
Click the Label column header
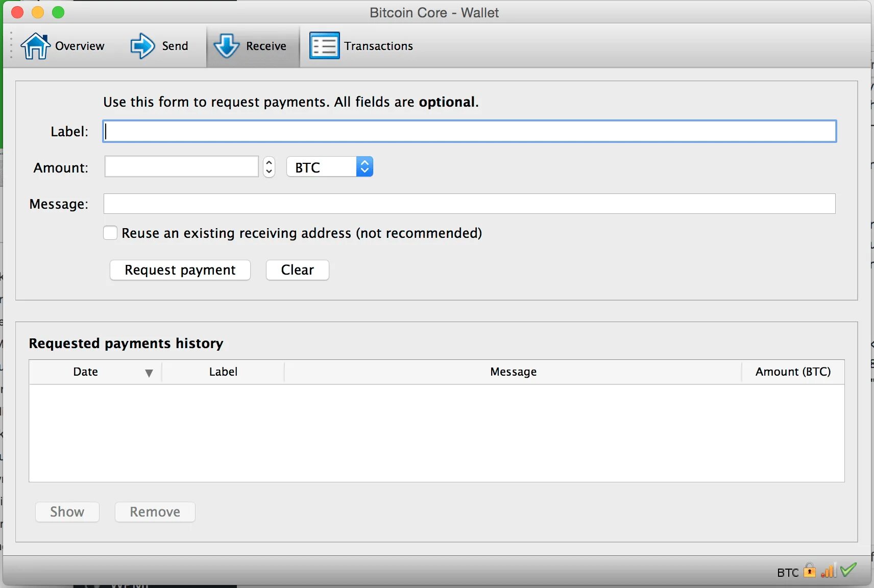[x=223, y=372]
